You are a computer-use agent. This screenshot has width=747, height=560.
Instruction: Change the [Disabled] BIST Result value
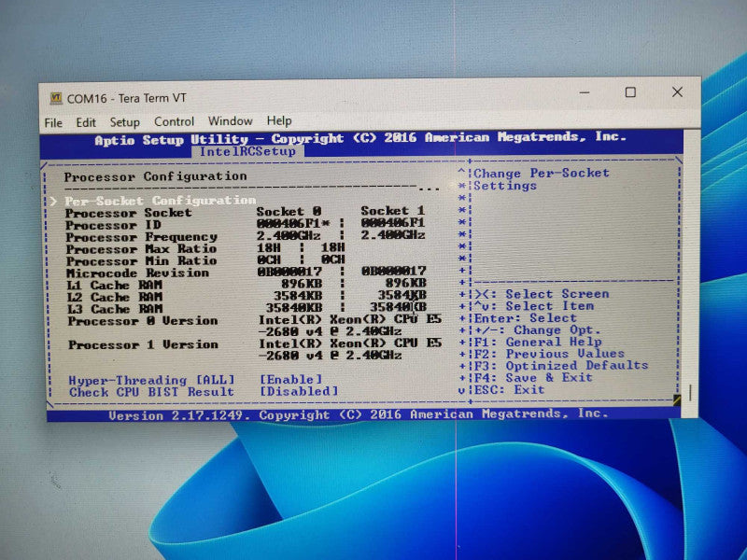pos(299,391)
